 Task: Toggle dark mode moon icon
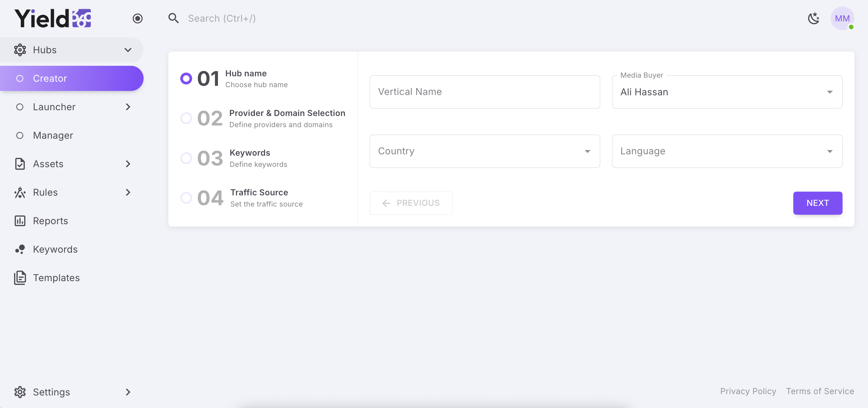814,18
